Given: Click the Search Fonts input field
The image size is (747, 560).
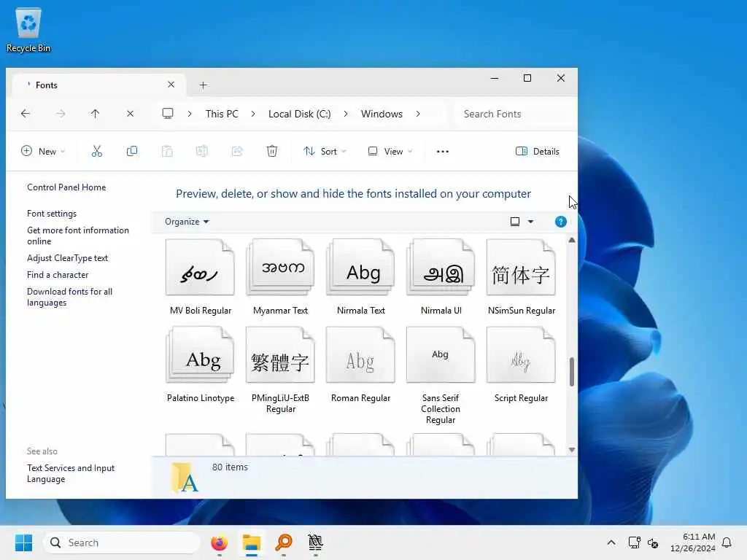Looking at the screenshot, I should (514, 114).
